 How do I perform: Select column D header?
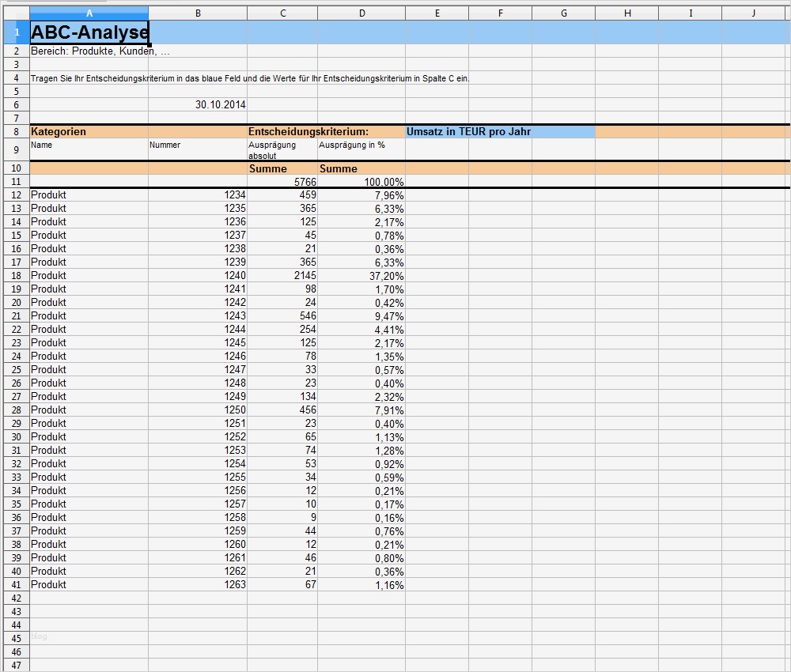click(x=361, y=13)
